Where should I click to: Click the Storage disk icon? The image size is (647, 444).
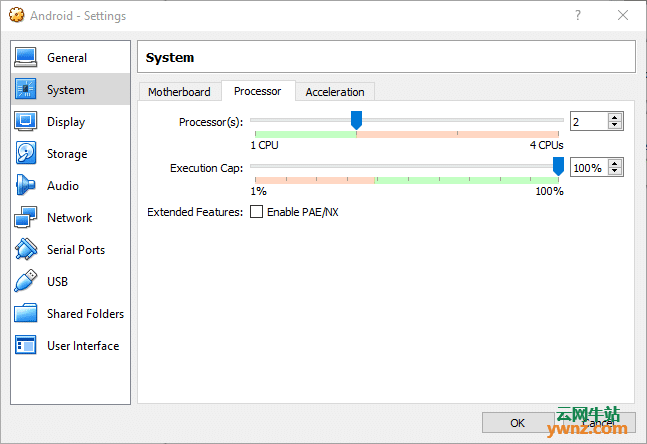point(26,153)
